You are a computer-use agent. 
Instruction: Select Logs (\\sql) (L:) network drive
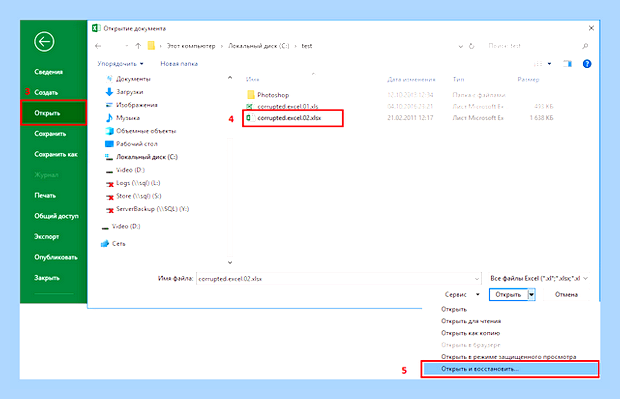coord(138,183)
